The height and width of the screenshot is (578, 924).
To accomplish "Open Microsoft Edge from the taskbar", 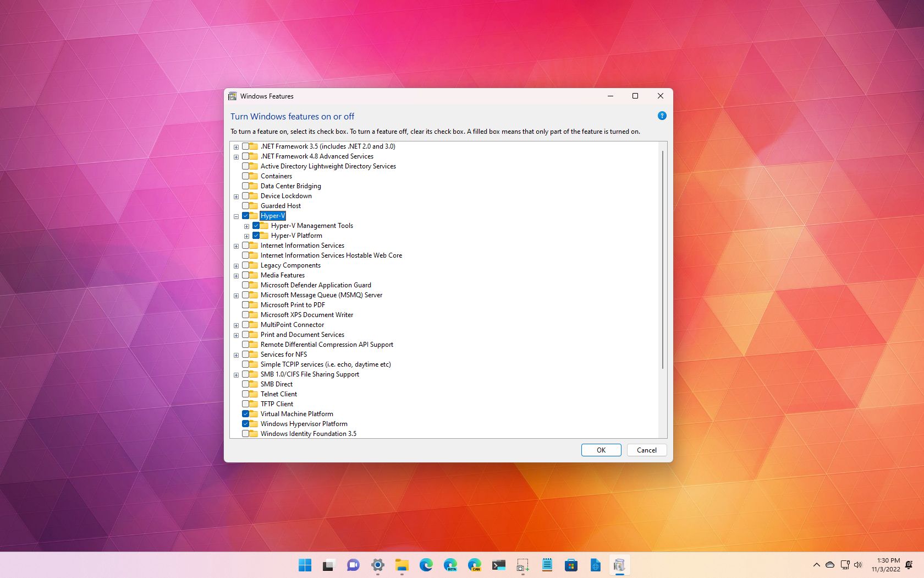I will coord(427,565).
